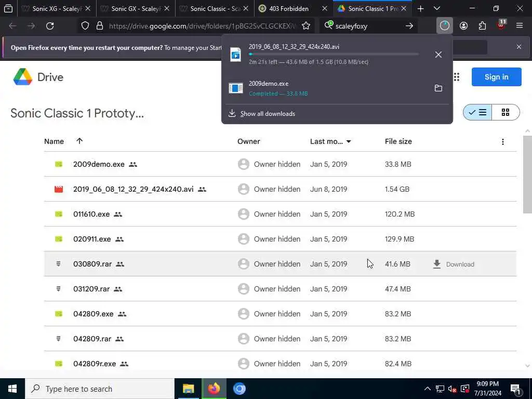This screenshot has height=399, width=532.
Task: Click the forward navigation arrow
Action: pos(31,26)
